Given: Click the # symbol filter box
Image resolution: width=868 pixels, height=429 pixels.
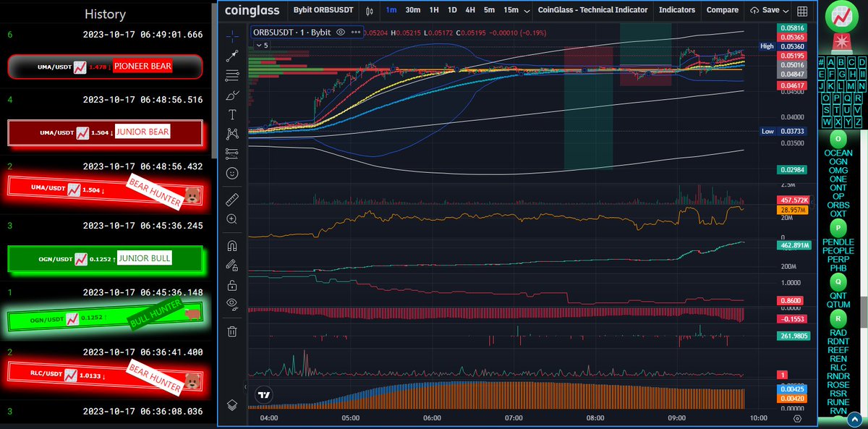Looking at the screenshot, I should point(821,62).
